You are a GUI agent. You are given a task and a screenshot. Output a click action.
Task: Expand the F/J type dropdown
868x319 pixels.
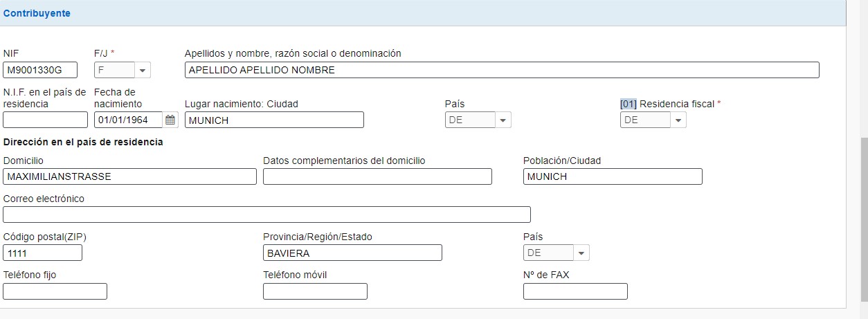143,70
